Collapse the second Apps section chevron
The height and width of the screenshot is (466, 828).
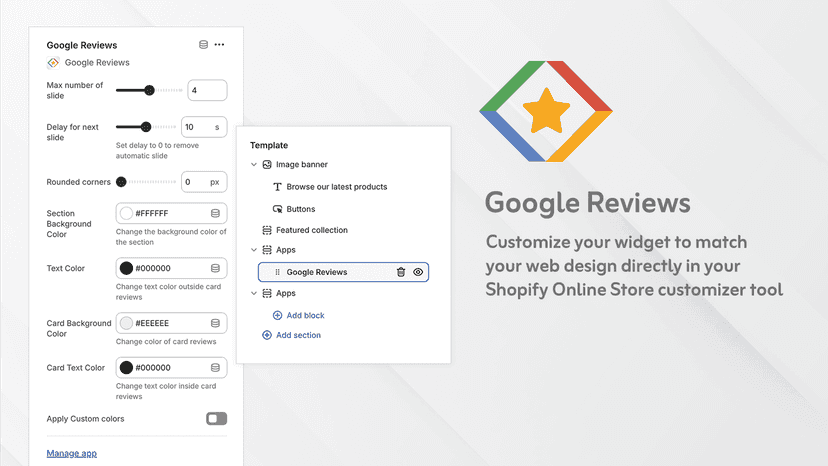pyautogui.click(x=254, y=293)
